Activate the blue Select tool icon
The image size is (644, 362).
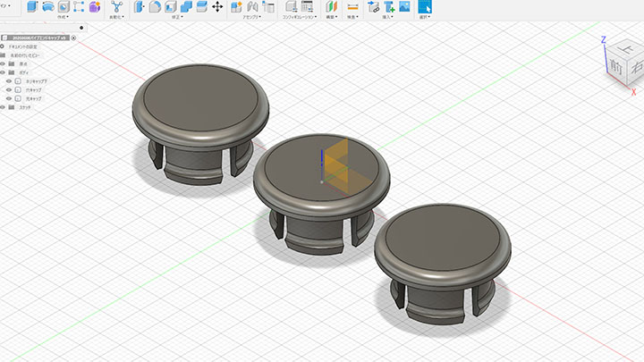tap(425, 6)
